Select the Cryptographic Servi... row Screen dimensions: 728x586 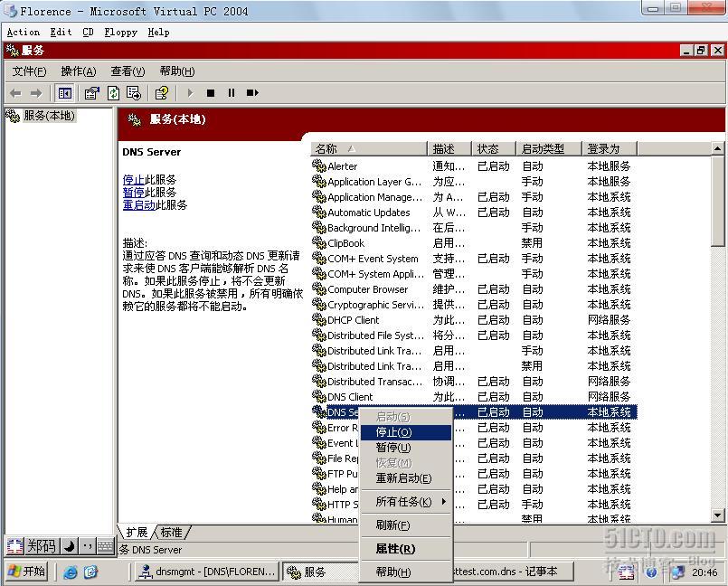[x=474, y=305]
